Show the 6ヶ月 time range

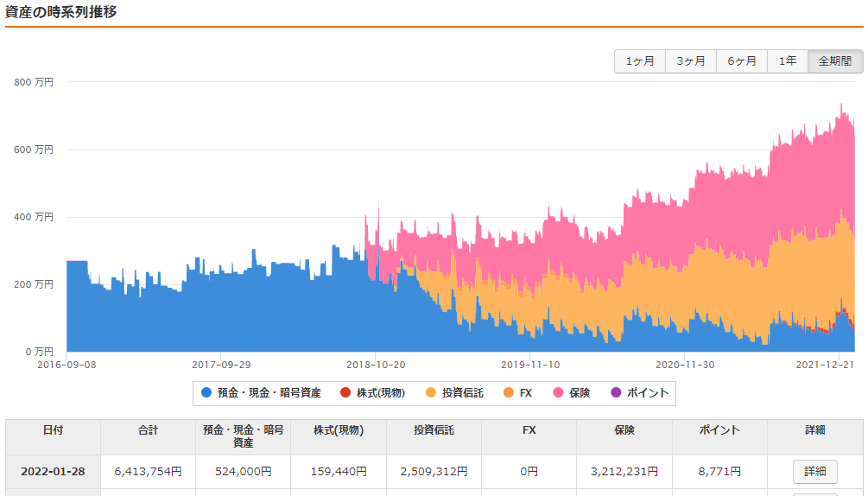(742, 61)
